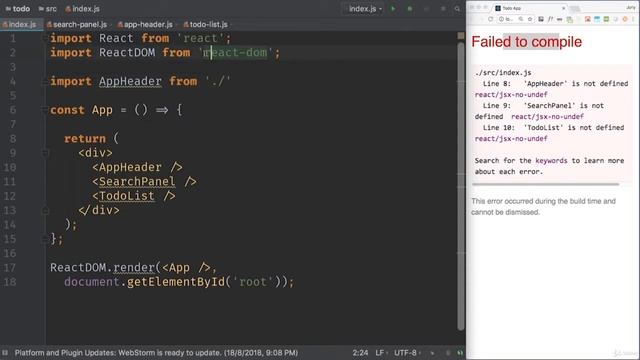This screenshot has height=360, width=640.
Task: Click the Failed to compile heading
Action: [x=527, y=42]
